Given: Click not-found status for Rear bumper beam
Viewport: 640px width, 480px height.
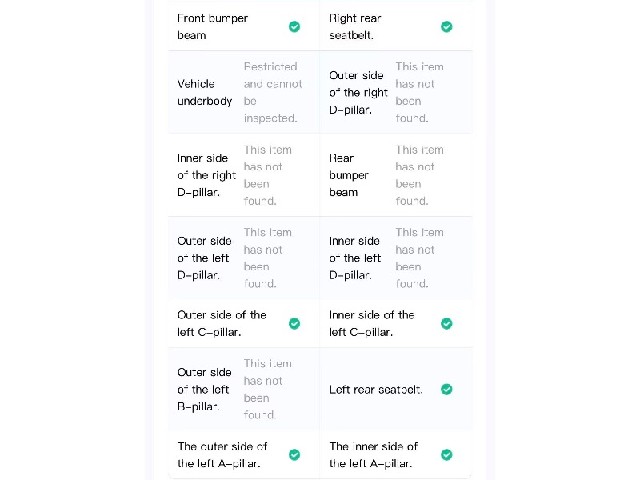Looking at the screenshot, I should 419,175.
